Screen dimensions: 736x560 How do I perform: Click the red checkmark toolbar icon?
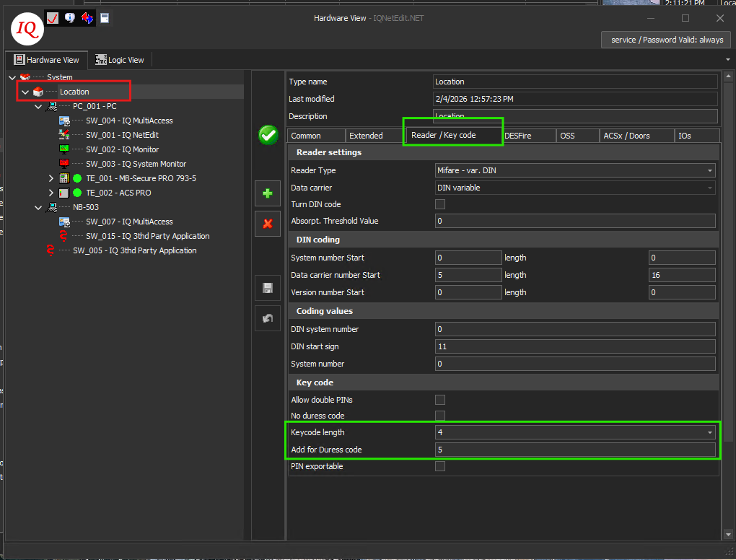click(53, 18)
